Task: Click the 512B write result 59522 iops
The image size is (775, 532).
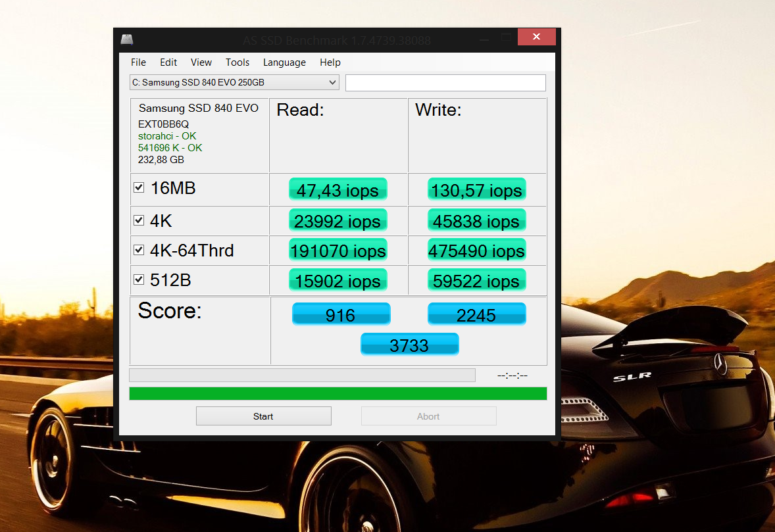Action: (x=476, y=280)
